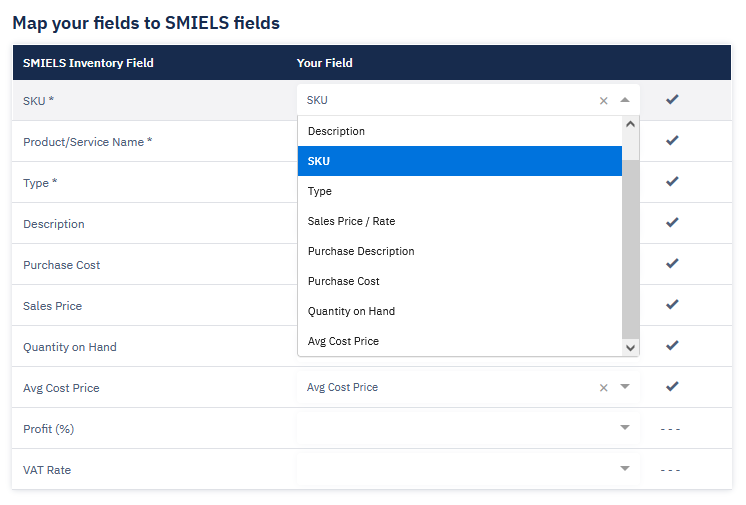Pick Quantity on Hand from dropdown list
Screen dimensions: 746x505
tap(460, 311)
